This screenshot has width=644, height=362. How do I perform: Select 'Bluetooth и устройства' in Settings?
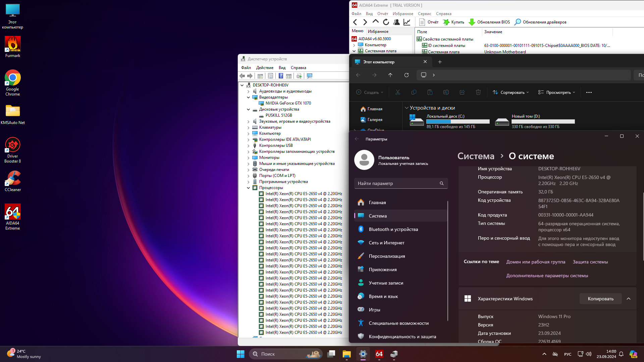click(x=401, y=229)
